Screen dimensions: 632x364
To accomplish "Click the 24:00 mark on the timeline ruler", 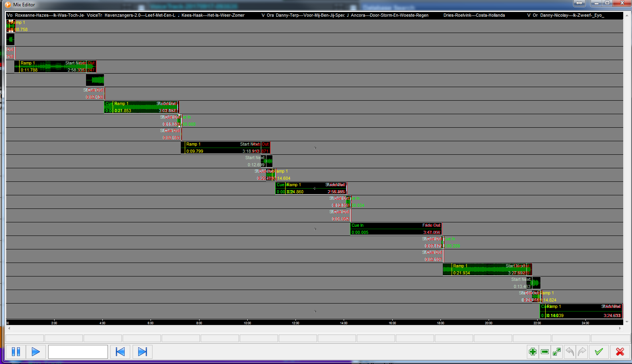I will tap(585, 323).
